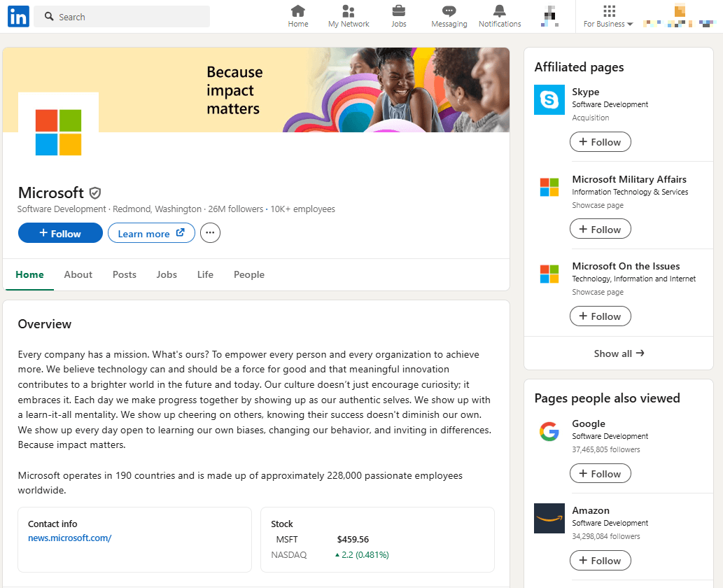Follow the Google page

click(601, 474)
